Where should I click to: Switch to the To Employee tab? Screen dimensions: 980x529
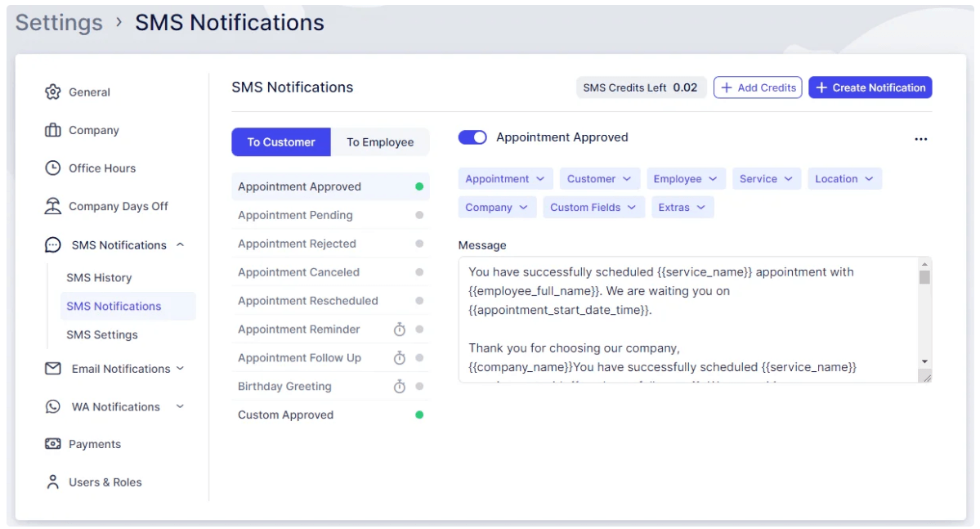coord(380,142)
